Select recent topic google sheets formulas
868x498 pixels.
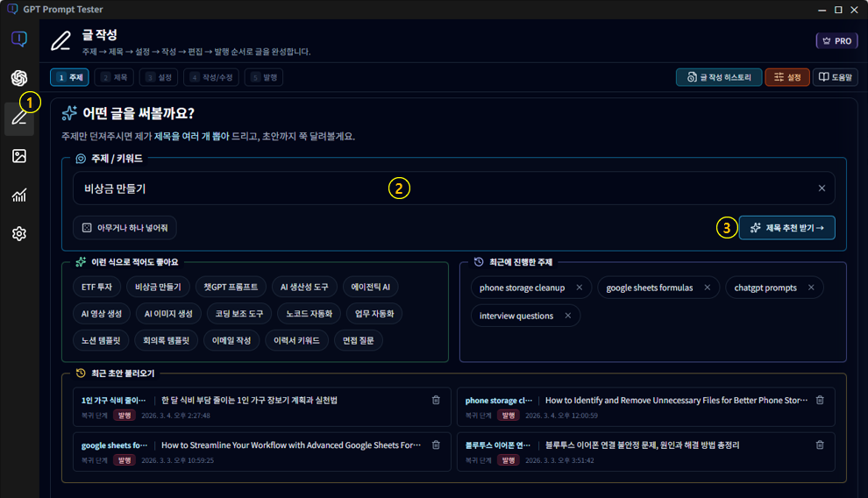pos(650,288)
